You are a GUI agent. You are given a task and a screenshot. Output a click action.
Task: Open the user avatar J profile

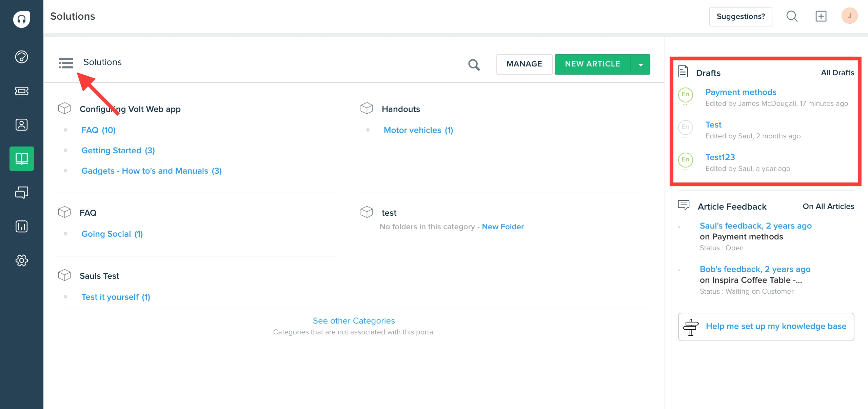pos(849,16)
